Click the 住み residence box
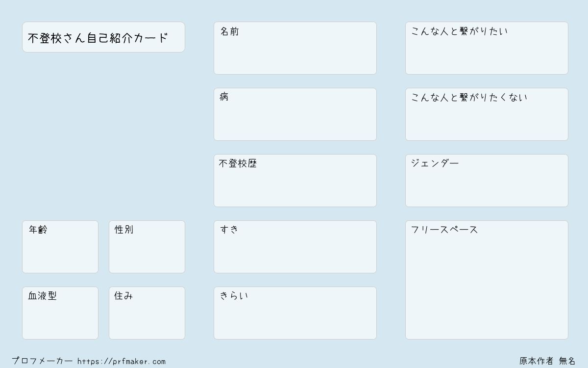588x368 pixels. point(147,313)
